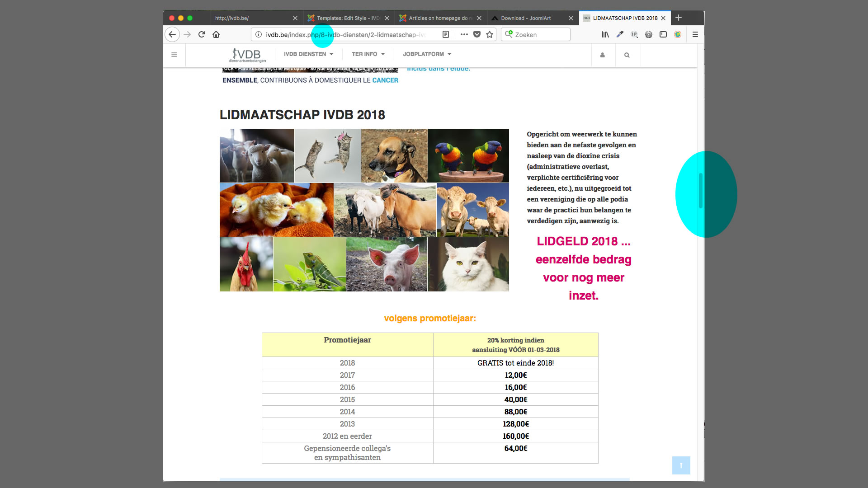The width and height of the screenshot is (868, 488).
Task: Open the website search magnifier icon
Action: point(627,55)
